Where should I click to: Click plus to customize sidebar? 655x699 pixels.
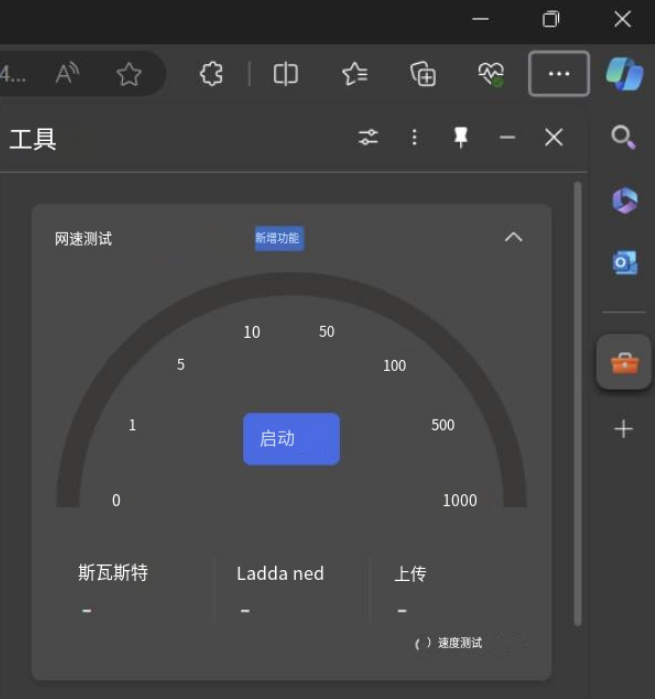[624, 430]
